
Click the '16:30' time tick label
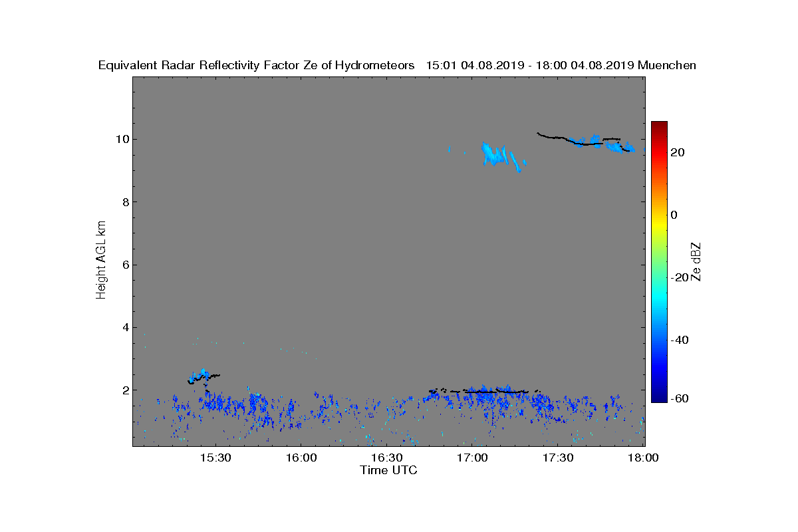coord(387,458)
